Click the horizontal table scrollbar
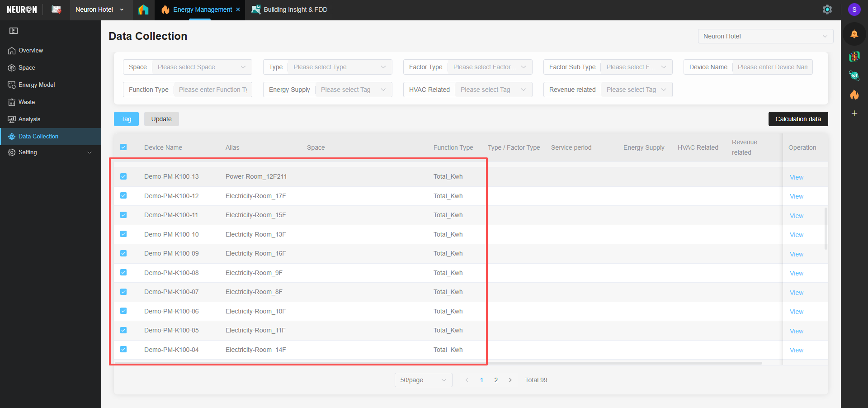This screenshot has height=408, width=868. pyautogui.click(x=438, y=363)
